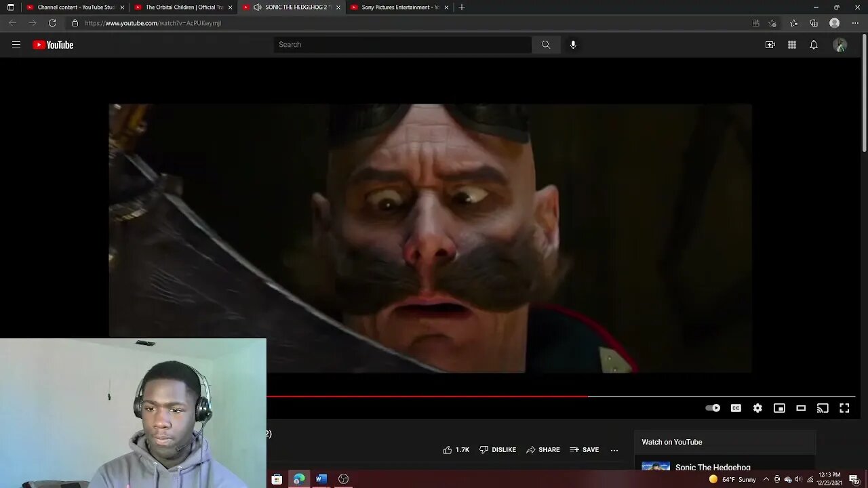Open Word from the taskbar
The width and height of the screenshot is (868, 488).
[321, 479]
